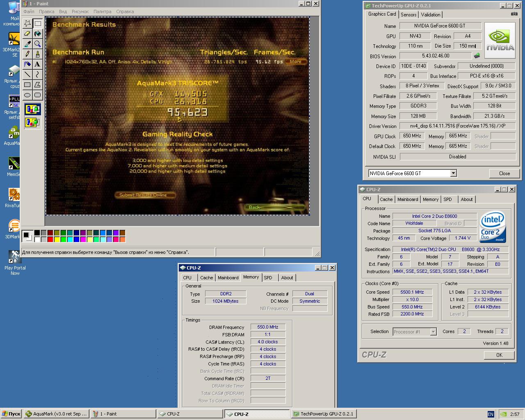Open the RivaTuner desktop shortcut
This screenshot has height=420, width=525.
(x=14, y=199)
